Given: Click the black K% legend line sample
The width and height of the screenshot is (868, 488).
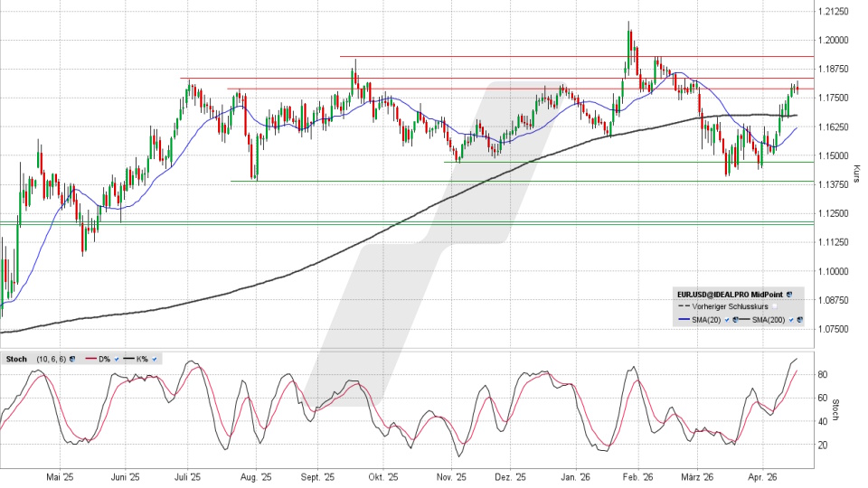Looking at the screenshot, I should tap(129, 359).
